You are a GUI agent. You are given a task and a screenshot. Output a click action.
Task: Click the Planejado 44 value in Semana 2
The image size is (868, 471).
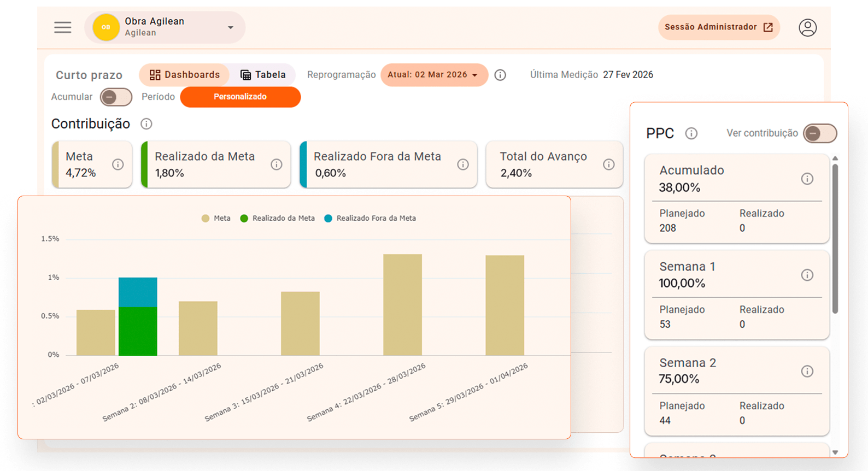pyautogui.click(x=665, y=421)
